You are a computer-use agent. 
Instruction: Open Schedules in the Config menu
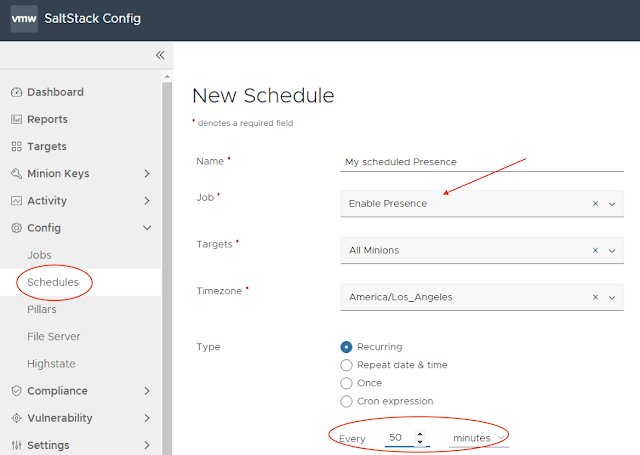pos(53,282)
